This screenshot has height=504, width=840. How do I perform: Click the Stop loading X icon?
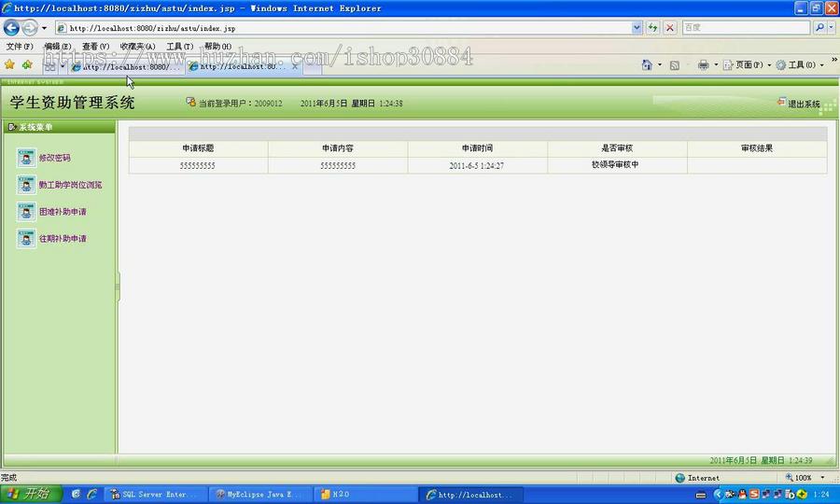[x=669, y=27]
